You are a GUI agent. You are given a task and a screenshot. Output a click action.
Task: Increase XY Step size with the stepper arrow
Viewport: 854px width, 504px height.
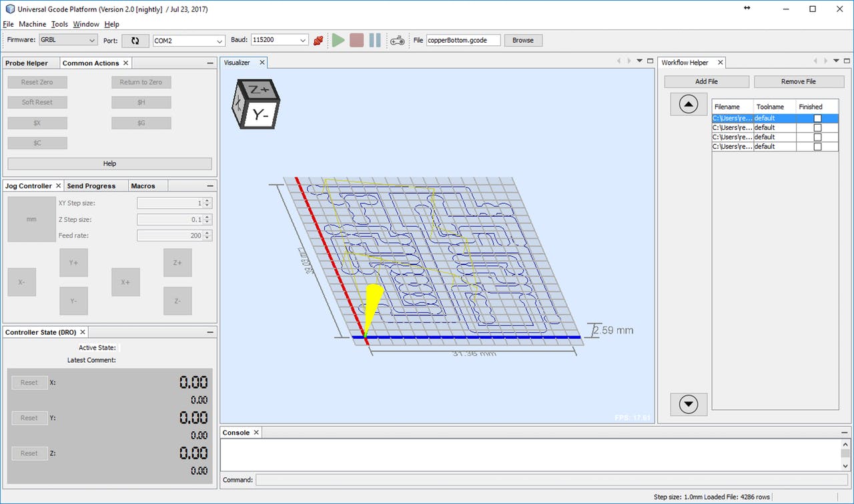click(208, 200)
